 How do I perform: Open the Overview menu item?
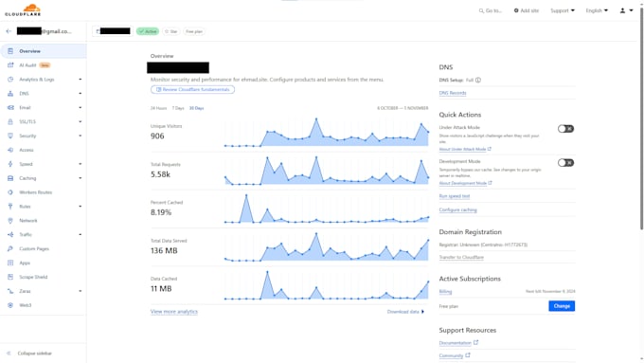click(x=44, y=51)
